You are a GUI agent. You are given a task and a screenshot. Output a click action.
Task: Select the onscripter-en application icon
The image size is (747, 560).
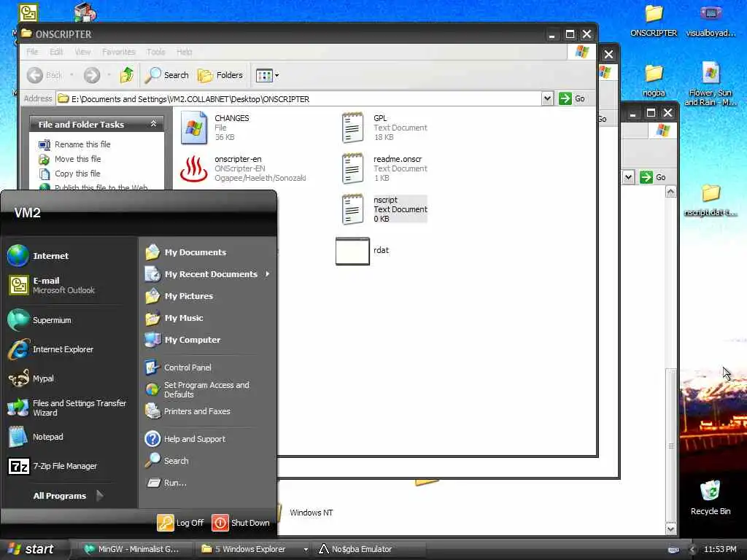coord(194,168)
